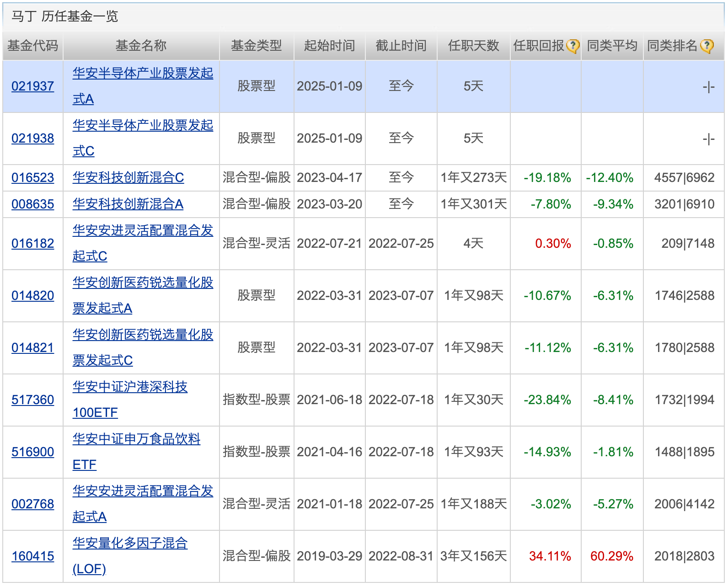Select the 1年又301天 tenure cell
The width and height of the screenshot is (728, 587).
473,204
